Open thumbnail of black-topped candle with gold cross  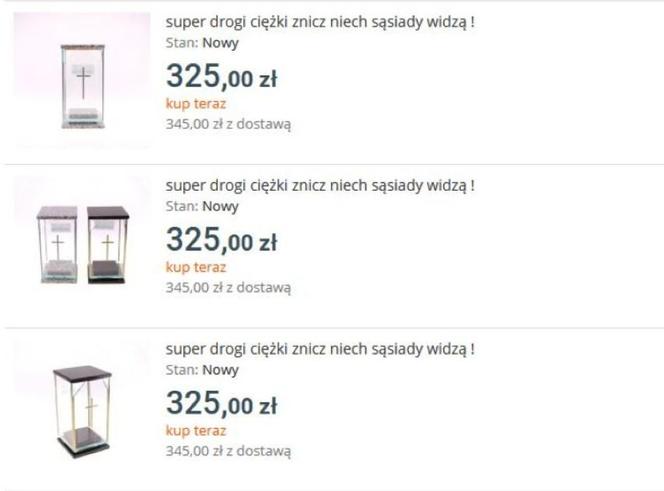coord(82,408)
